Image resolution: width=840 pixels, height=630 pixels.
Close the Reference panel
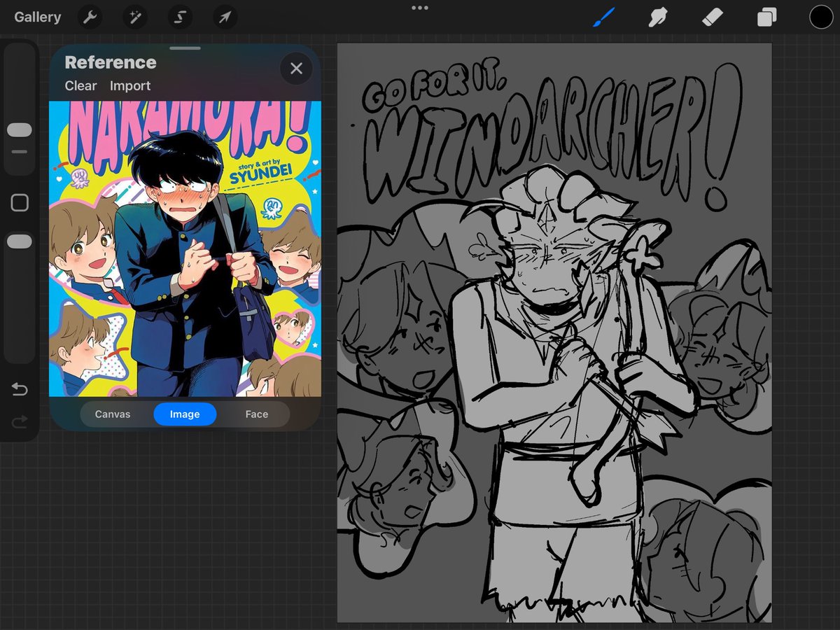[296, 68]
